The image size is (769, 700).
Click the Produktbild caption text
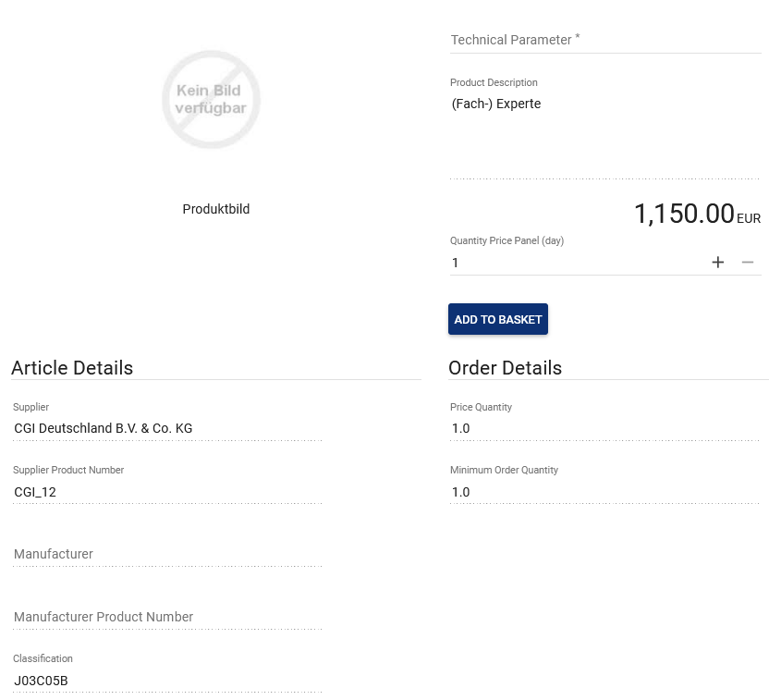tap(216, 209)
